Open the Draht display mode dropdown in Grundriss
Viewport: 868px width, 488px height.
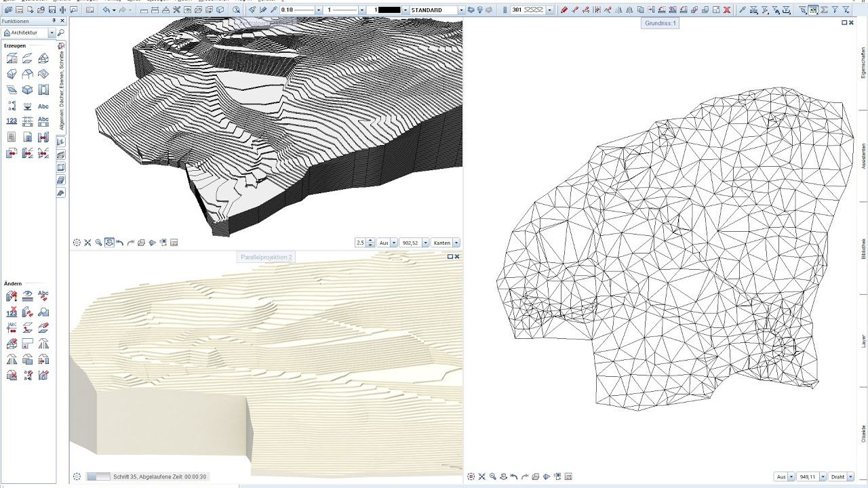point(851,477)
